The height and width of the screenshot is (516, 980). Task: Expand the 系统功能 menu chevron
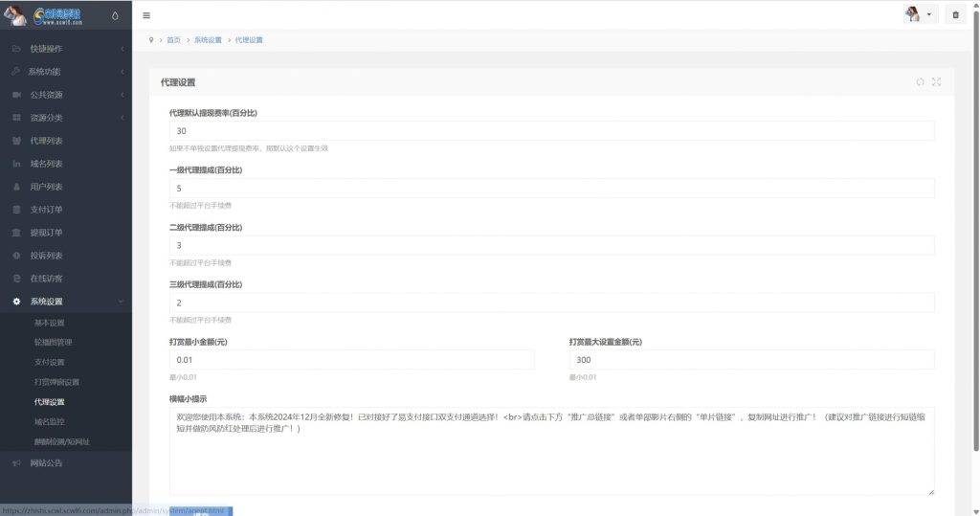(122, 72)
